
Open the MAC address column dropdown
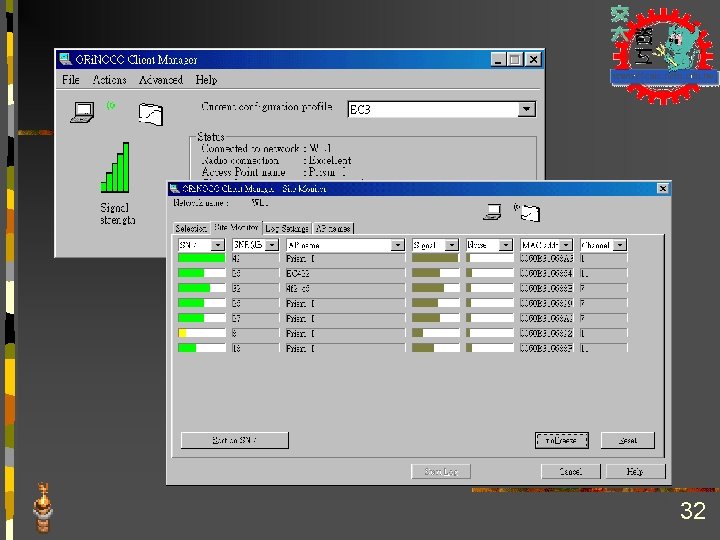566,245
